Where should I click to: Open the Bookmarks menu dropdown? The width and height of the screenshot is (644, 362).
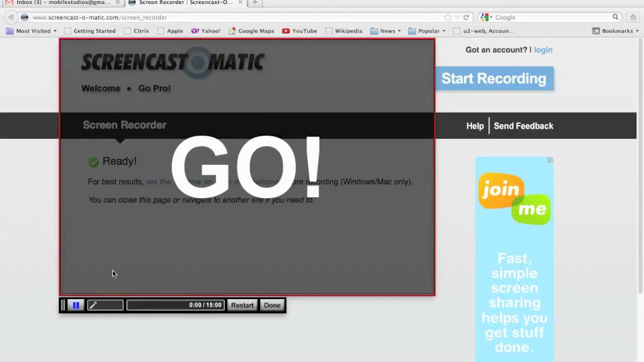615,31
